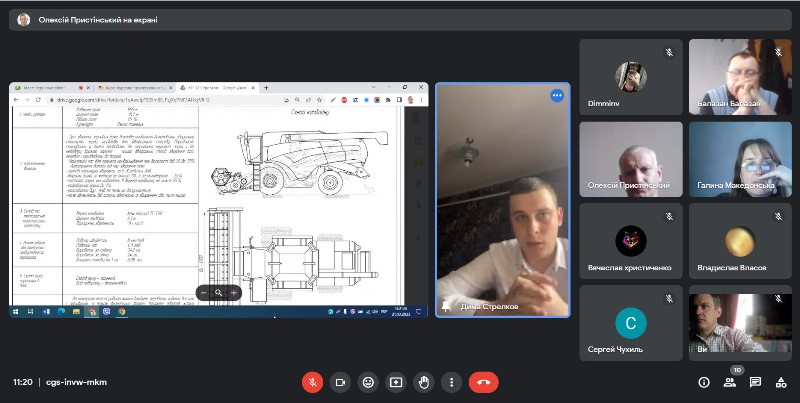Click the meeting code cgs-invw-mkm

tap(76, 382)
